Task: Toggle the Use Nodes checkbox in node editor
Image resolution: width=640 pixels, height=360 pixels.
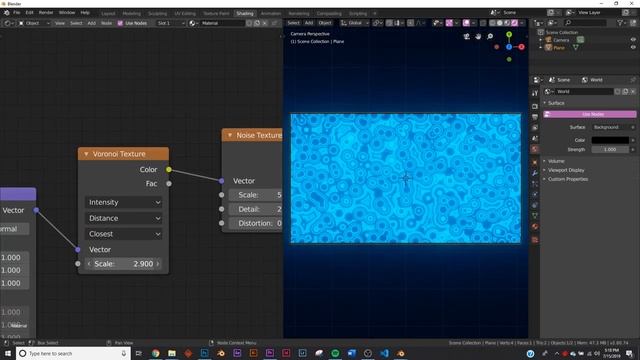Action: pos(120,23)
